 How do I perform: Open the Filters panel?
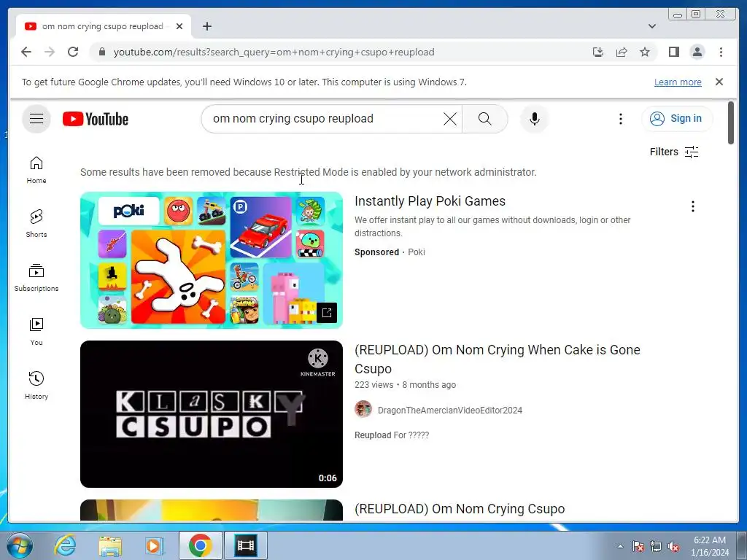coord(673,152)
